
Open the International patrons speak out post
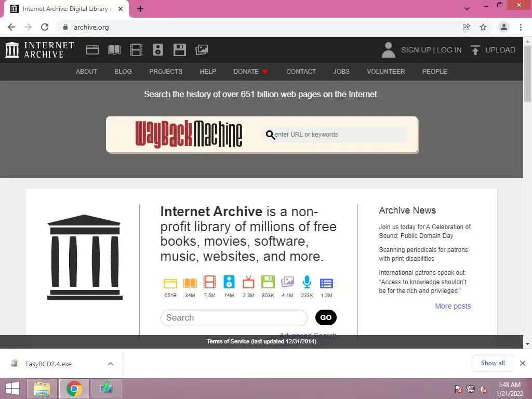(423, 282)
